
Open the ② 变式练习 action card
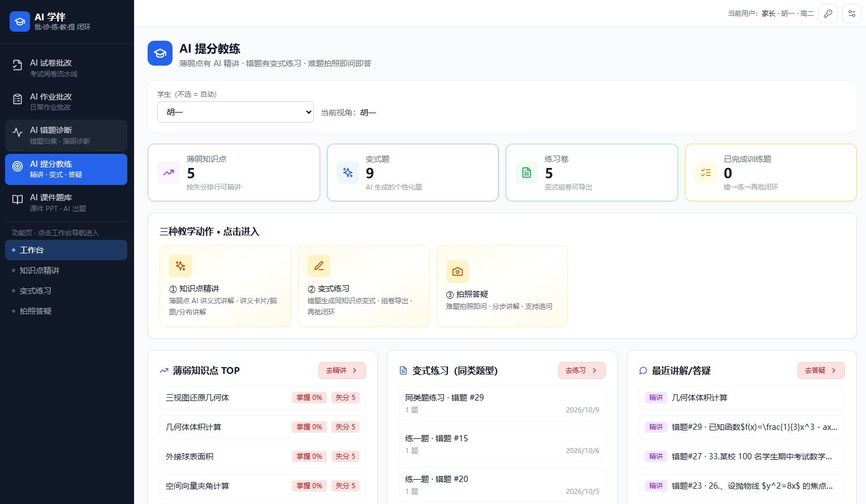pos(364,286)
